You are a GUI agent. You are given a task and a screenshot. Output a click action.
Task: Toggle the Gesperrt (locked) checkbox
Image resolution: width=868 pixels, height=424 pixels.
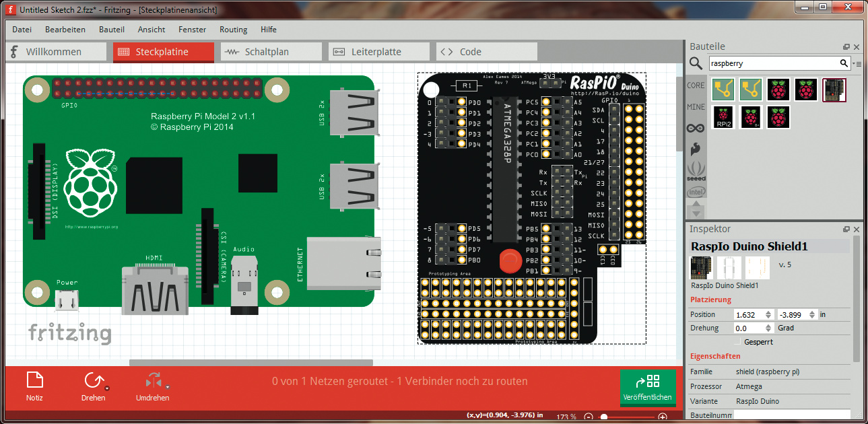pyautogui.click(x=738, y=342)
